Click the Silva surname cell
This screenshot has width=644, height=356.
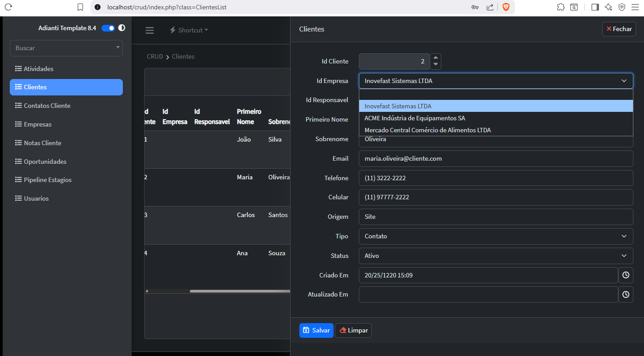[275, 139]
